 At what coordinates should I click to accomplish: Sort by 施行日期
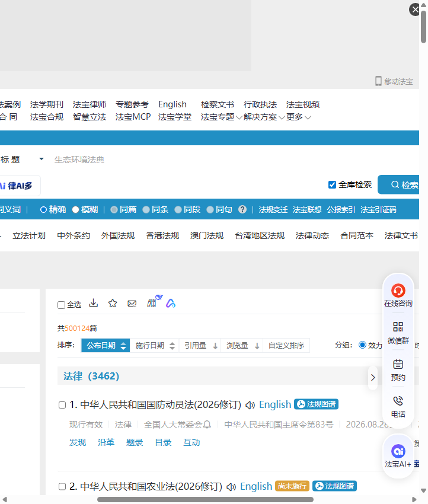[x=155, y=346]
